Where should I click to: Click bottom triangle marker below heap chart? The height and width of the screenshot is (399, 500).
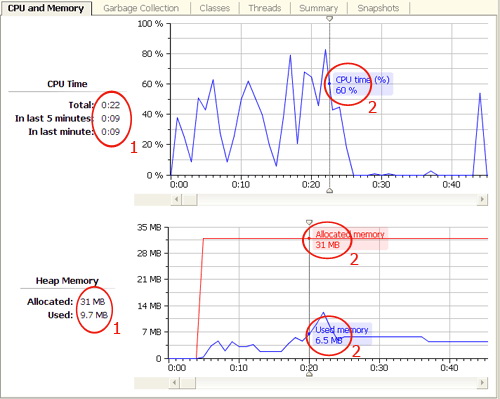pos(309,374)
